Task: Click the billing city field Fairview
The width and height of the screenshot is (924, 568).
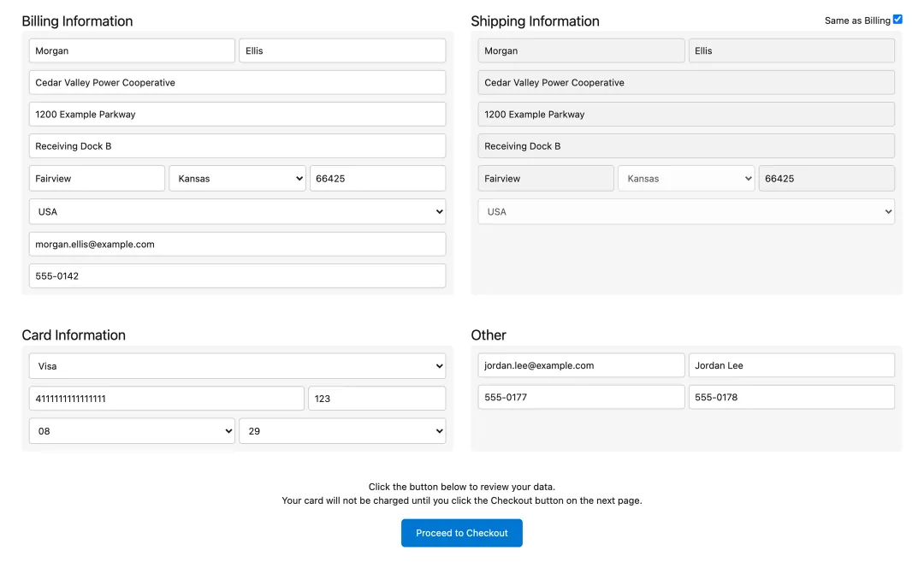Action: tap(98, 179)
